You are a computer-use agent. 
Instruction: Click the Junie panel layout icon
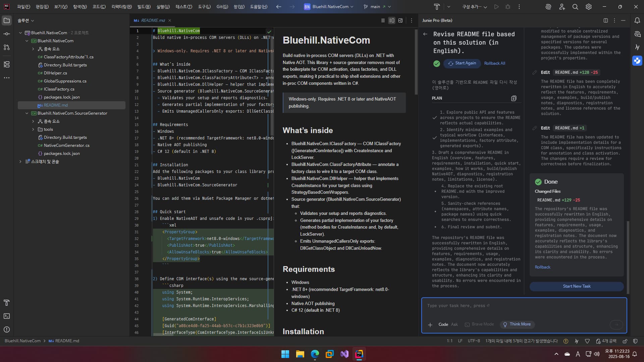[x=606, y=20]
